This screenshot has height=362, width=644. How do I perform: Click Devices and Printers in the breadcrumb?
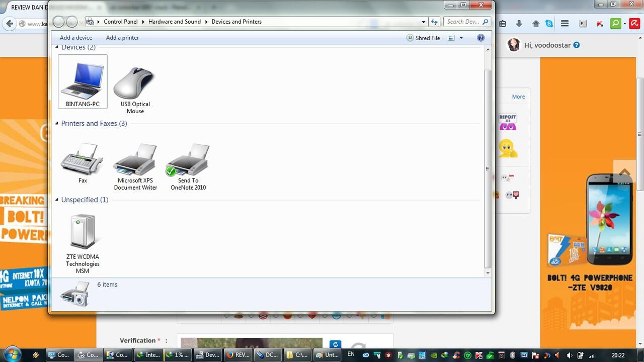click(236, 22)
